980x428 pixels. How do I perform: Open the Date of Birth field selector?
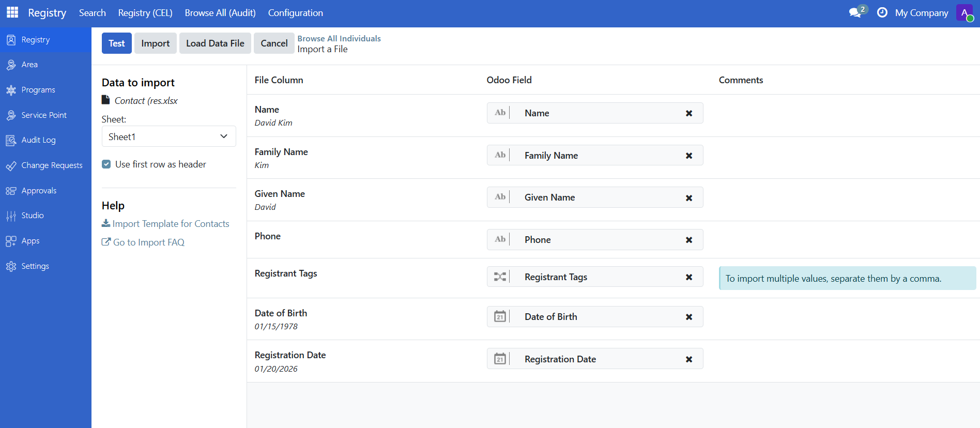tap(594, 317)
